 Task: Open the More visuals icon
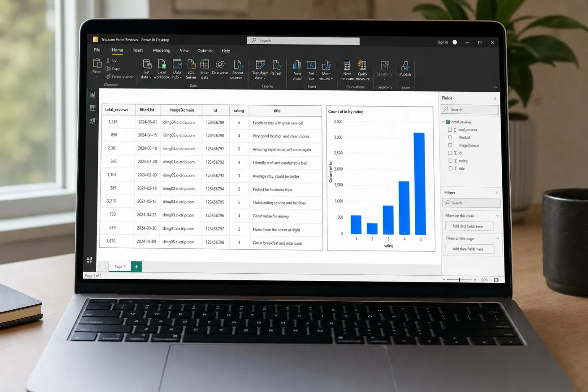pos(326,65)
